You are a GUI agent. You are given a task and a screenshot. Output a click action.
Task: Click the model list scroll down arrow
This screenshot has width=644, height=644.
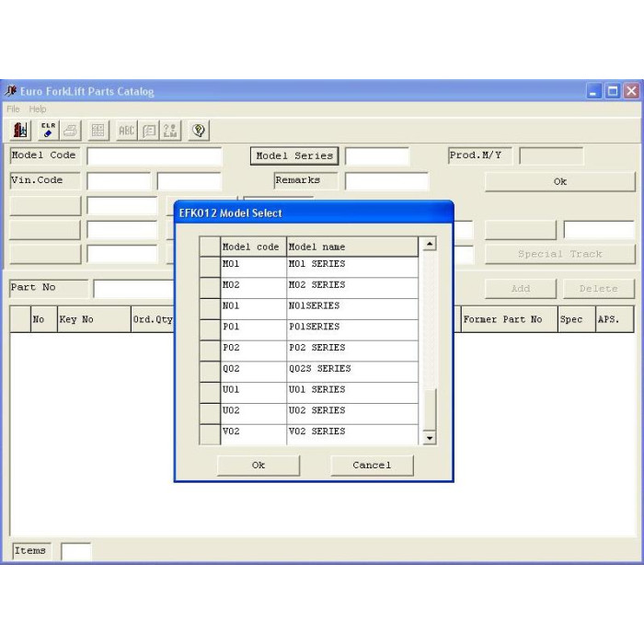tap(430, 438)
